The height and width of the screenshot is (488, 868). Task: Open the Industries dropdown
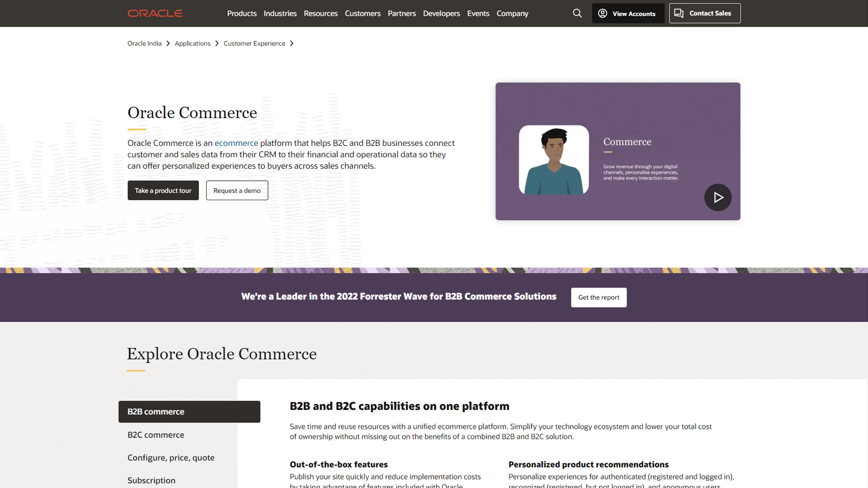280,13
